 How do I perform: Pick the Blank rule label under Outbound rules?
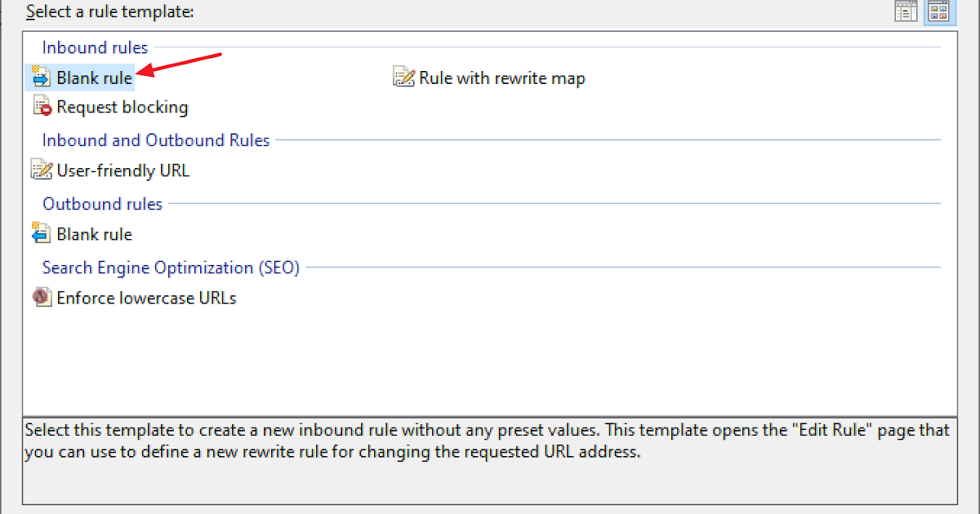point(94,234)
